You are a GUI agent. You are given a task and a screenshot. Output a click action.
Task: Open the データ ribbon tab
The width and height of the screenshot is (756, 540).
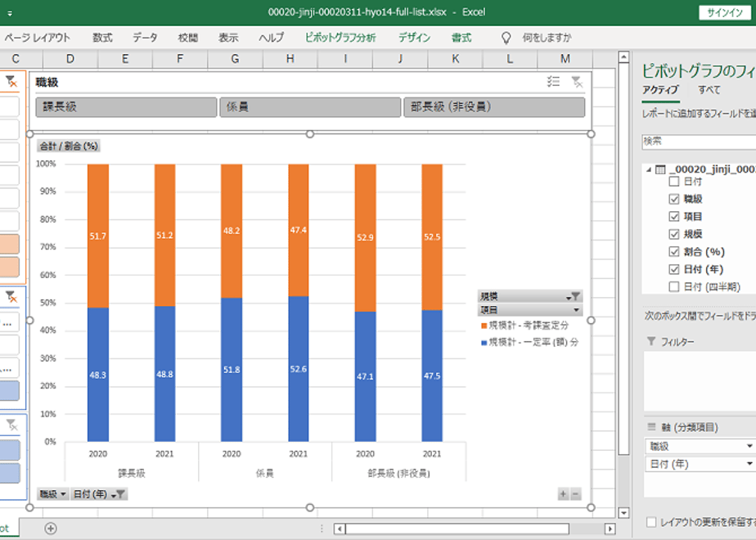click(145, 38)
